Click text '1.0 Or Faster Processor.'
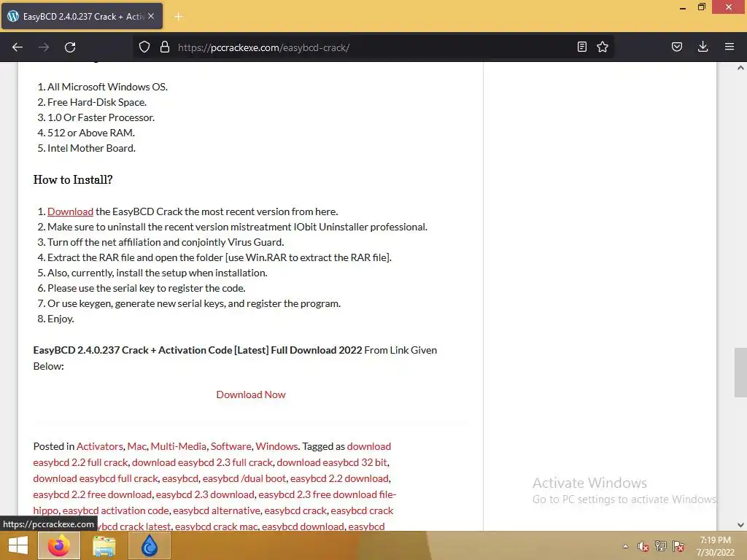Image resolution: width=747 pixels, height=560 pixels. click(x=101, y=117)
